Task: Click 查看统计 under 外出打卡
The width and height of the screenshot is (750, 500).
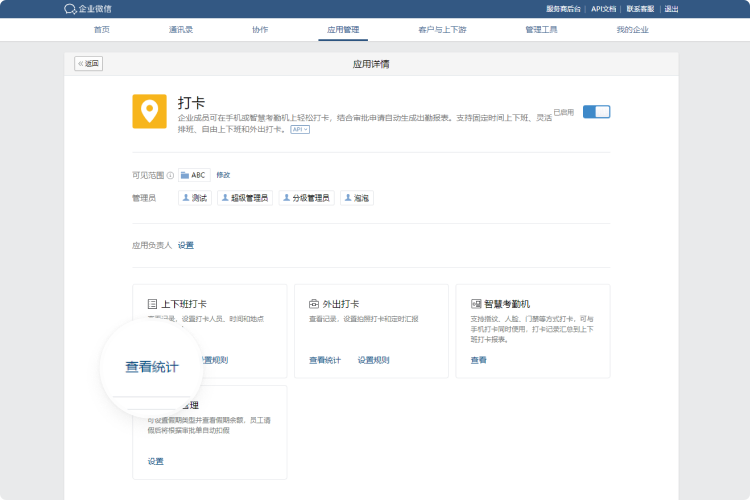Action: (325, 360)
